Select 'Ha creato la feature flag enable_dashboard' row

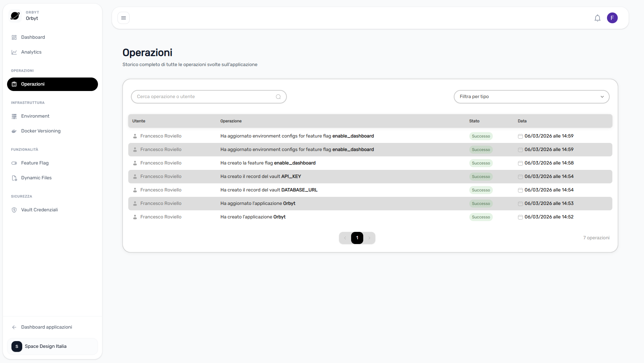click(370, 163)
